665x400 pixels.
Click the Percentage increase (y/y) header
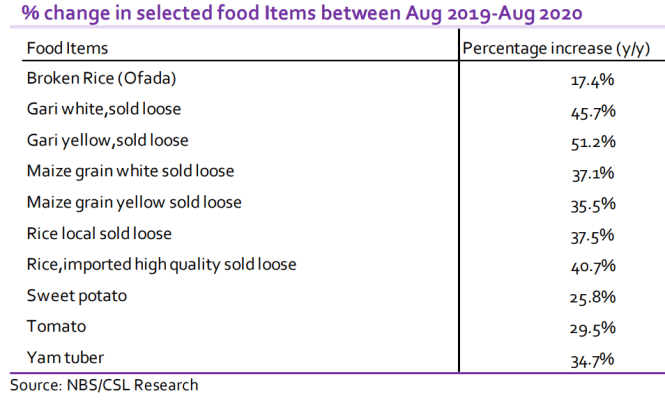[555, 48]
